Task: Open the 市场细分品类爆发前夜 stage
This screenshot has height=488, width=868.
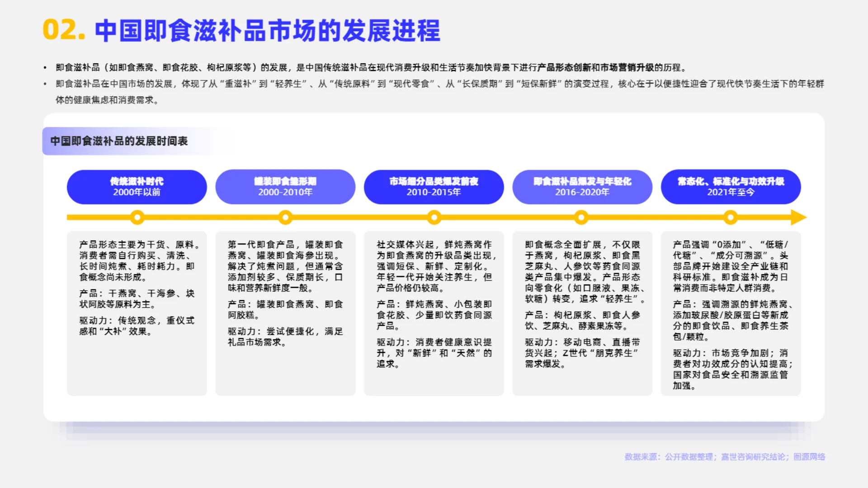Action: 434,187
